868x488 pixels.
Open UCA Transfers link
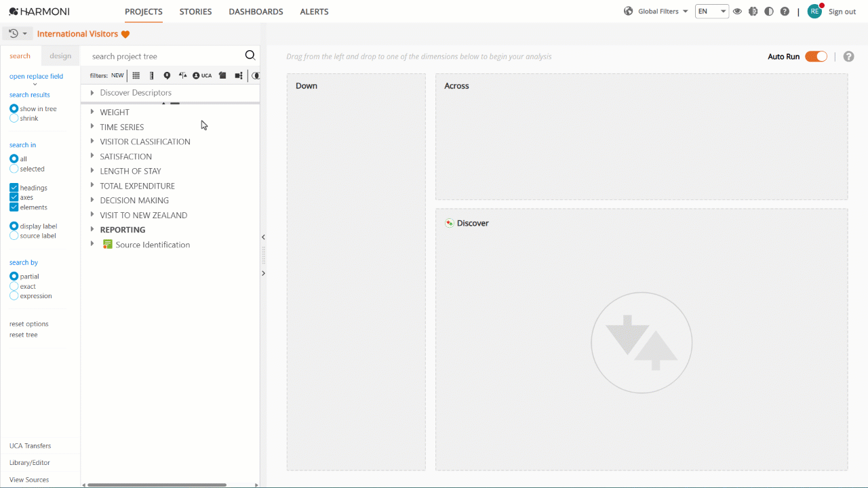coord(30,446)
